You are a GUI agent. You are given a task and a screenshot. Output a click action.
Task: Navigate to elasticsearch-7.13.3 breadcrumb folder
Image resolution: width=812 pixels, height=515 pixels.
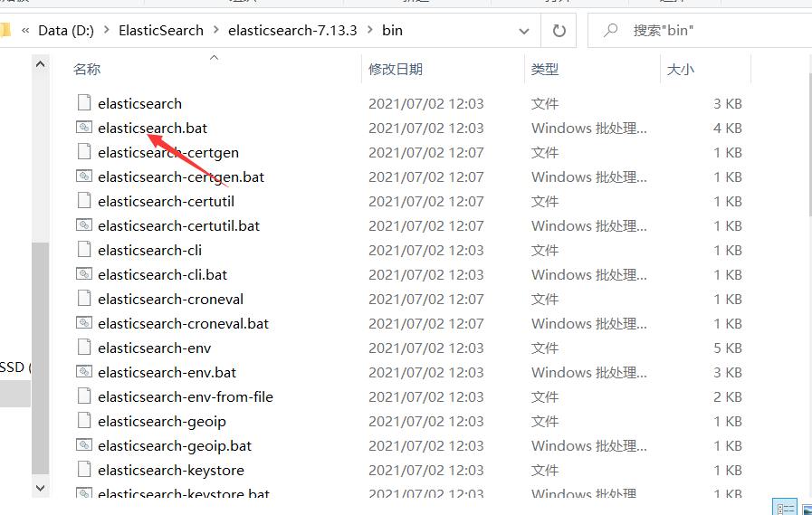coord(292,31)
